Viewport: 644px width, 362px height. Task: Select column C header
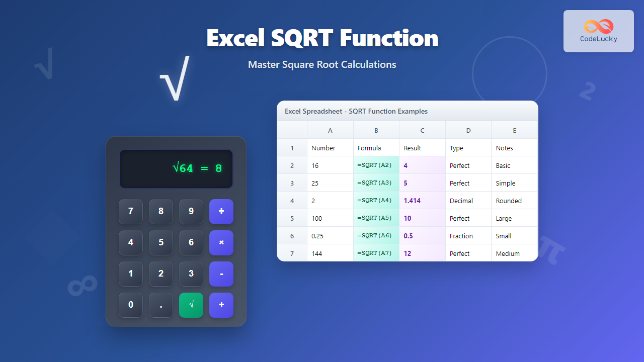(x=422, y=130)
